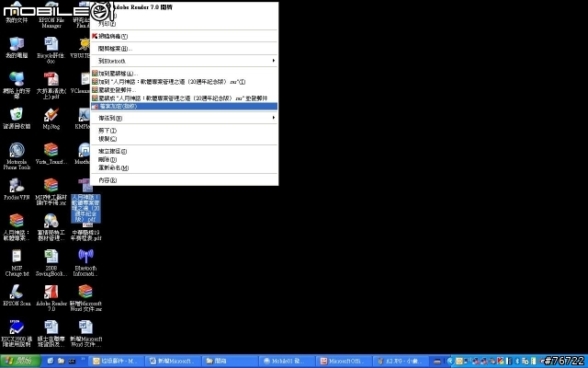Open the Windows Start button
The width and height of the screenshot is (588, 368).
(20, 362)
